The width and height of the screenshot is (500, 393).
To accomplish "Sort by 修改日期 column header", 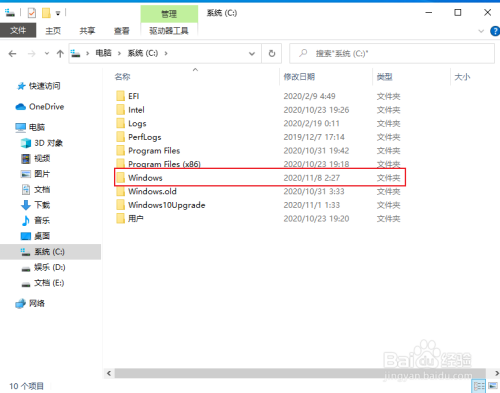I will (x=299, y=77).
